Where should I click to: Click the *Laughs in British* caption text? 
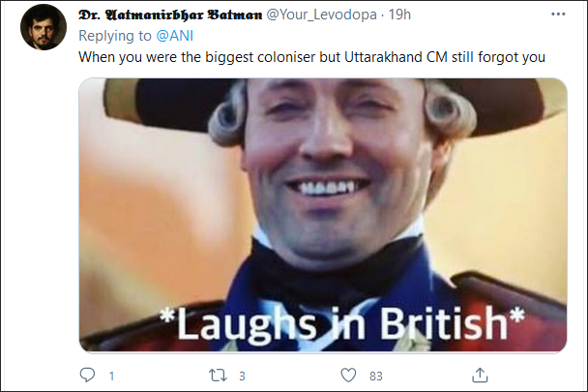pyautogui.click(x=342, y=323)
